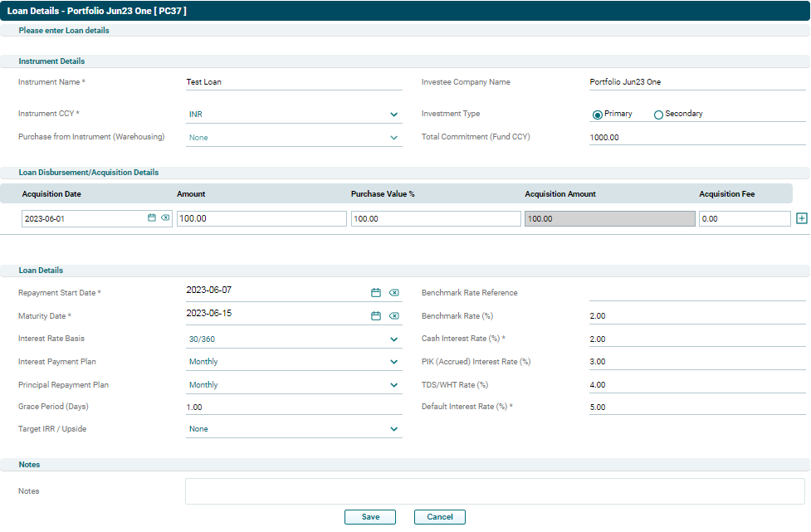Click into the Notes text area

[495, 491]
